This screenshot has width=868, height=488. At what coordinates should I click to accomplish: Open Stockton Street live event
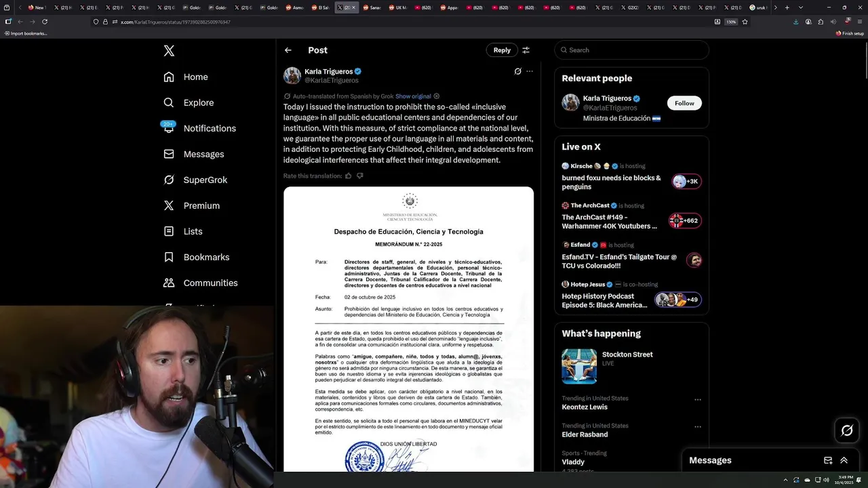(x=631, y=366)
